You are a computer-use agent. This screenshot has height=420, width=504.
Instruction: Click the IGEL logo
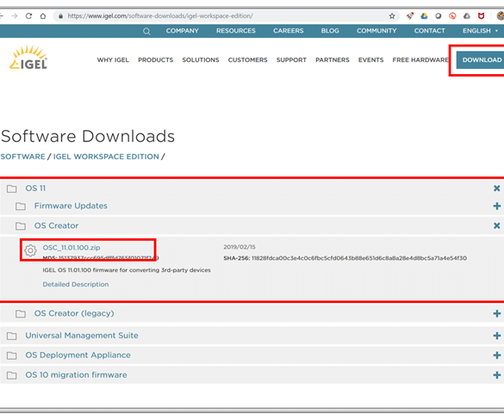tap(28, 58)
